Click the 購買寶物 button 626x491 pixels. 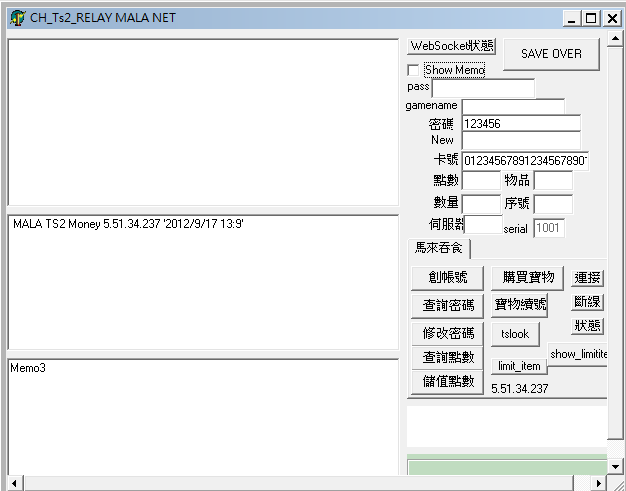pos(528,277)
